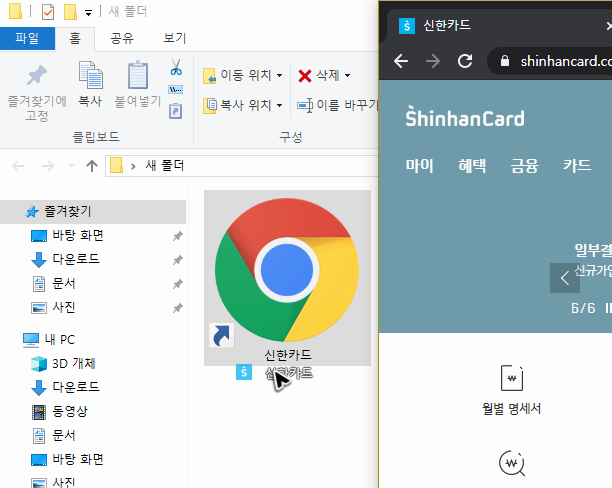Image resolution: width=612 pixels, height=488 pixels.
Task: Go back in the Chrome browser
Action: click(x=401, y=61)
